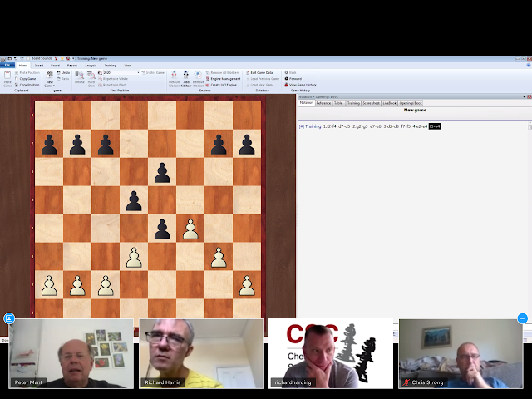Switch to the View ribbon tab

(127, 66)
